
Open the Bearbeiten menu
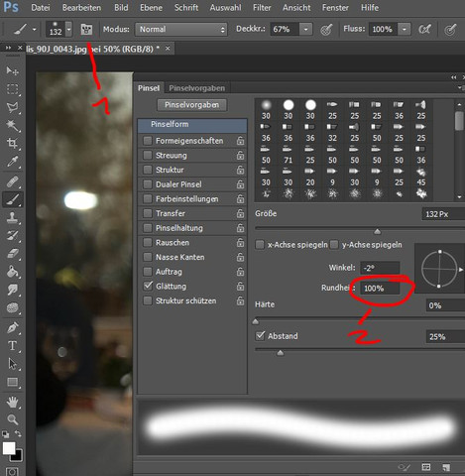coord(81,8)
